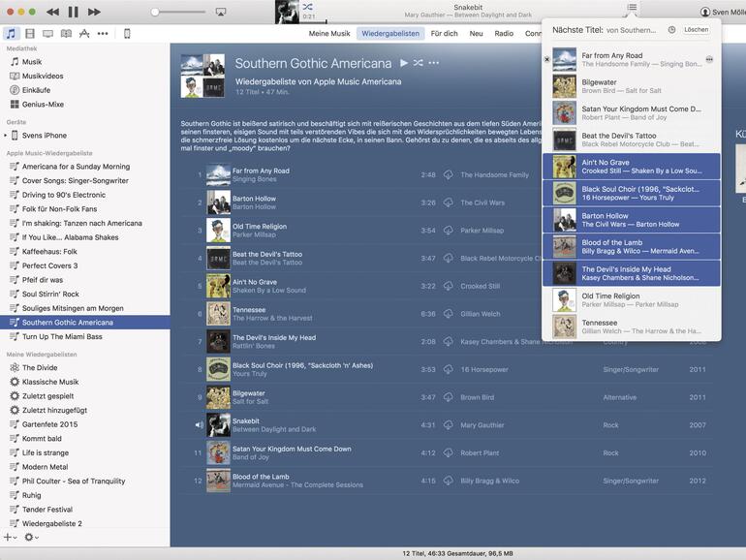This screenshot has width=746, height=560.
Task: Show playback history clock icon in Up Next
Action: pos(671,30)
